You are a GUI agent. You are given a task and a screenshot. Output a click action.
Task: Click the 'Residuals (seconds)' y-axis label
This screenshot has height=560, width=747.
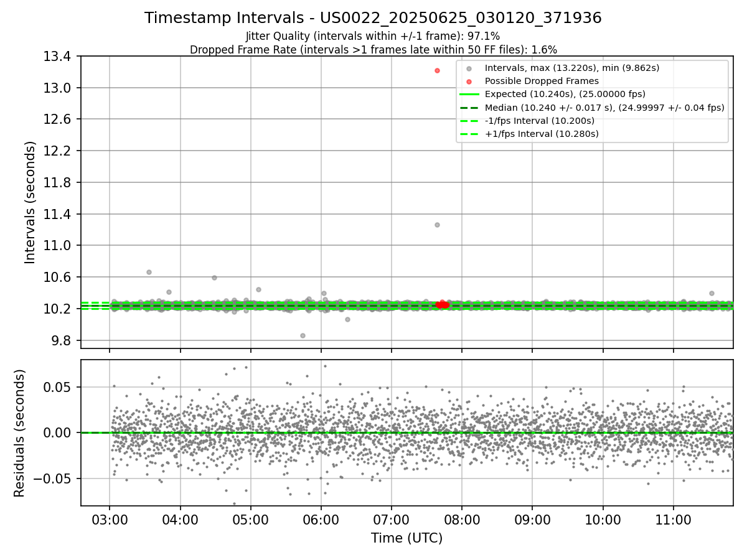click(19, 433)
